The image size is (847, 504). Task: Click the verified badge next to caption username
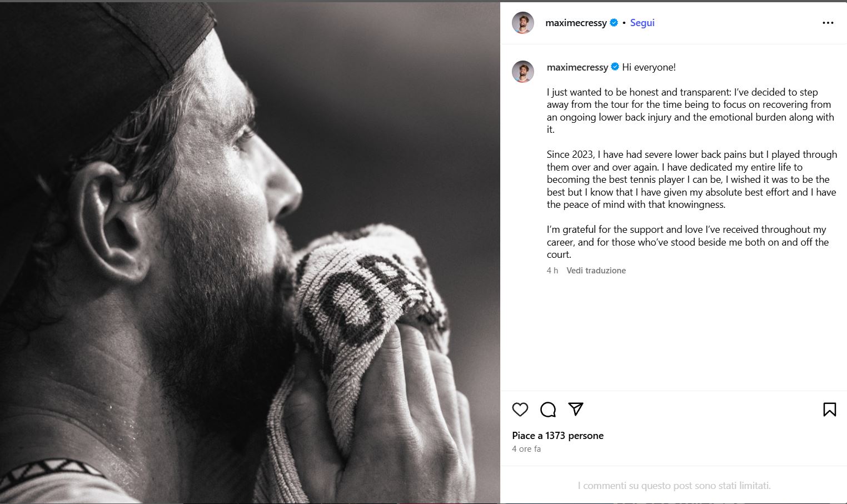[x=615, y=67]
